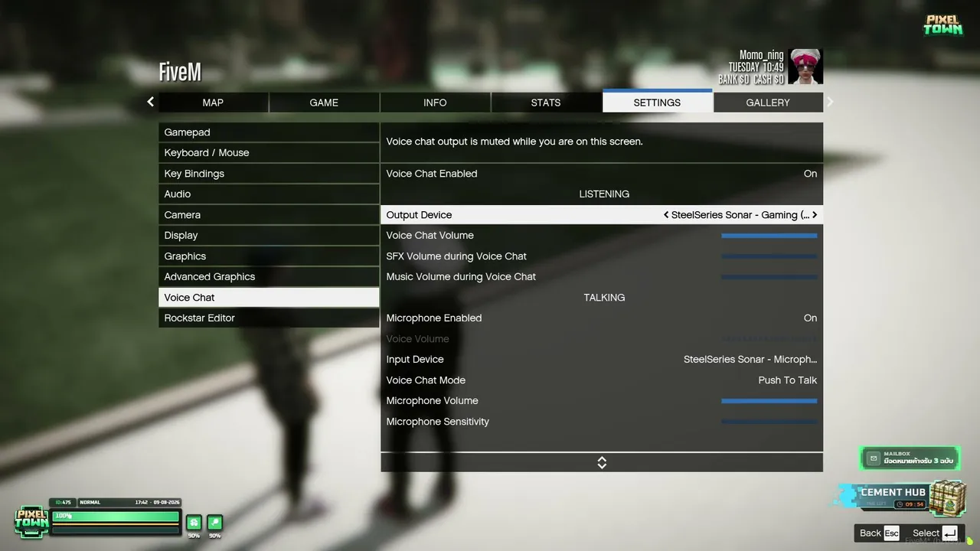Select Keyboard / Mouse settings category

(x=269, y=153)
